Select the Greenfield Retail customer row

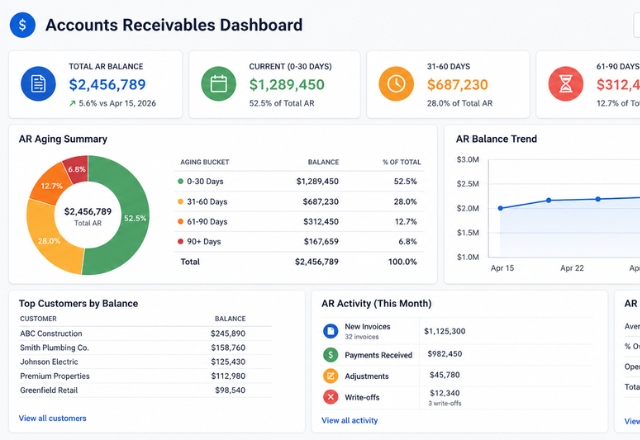tap(145, 390)
